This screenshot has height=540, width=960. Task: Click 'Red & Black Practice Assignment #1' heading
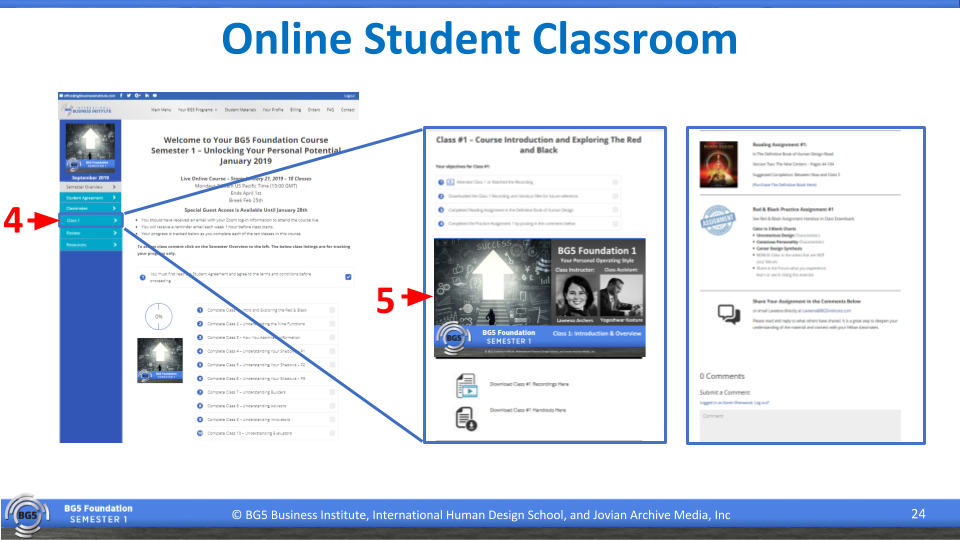click(793, 209)
